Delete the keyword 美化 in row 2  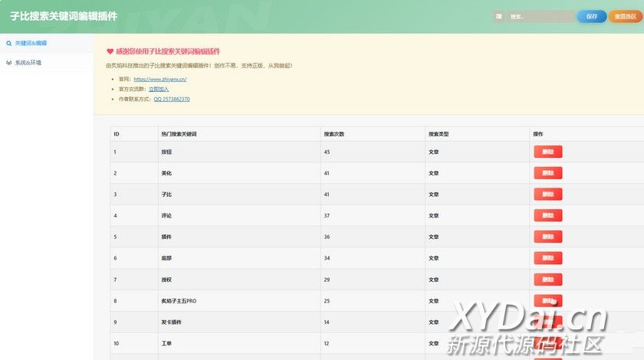pos(547,173)
